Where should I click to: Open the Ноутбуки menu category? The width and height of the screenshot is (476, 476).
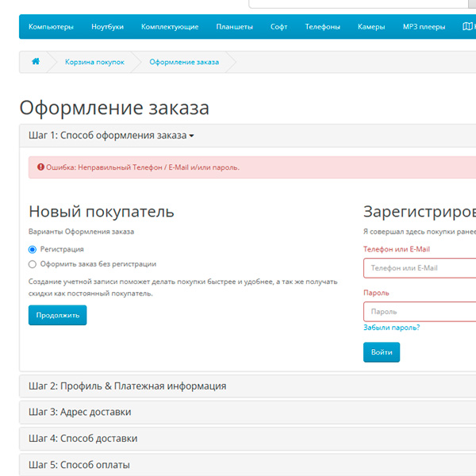107,27
